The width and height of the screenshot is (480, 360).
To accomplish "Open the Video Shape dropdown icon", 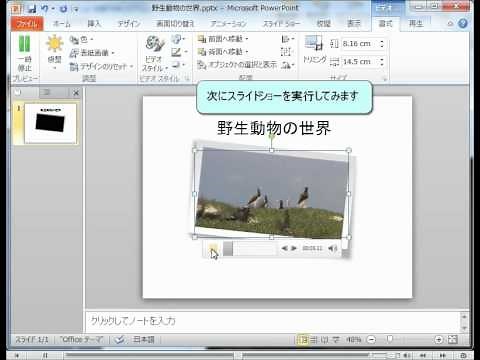I will (179, 39).
